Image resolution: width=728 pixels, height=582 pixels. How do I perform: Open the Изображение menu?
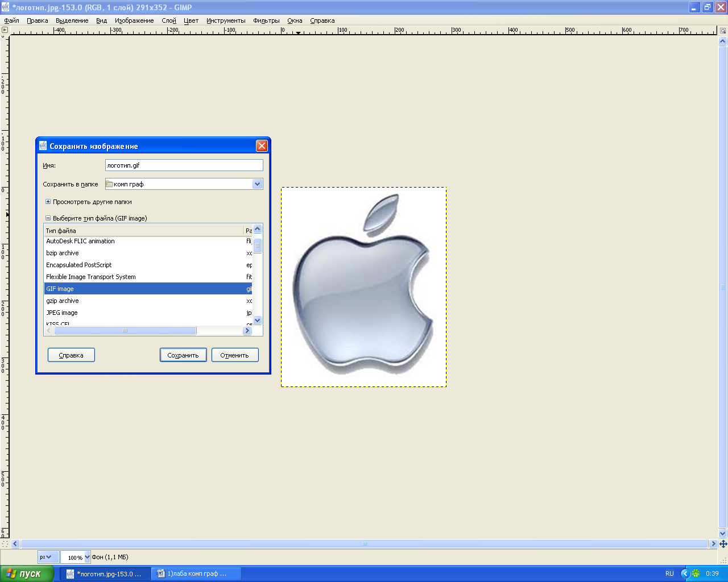point(134,20)
